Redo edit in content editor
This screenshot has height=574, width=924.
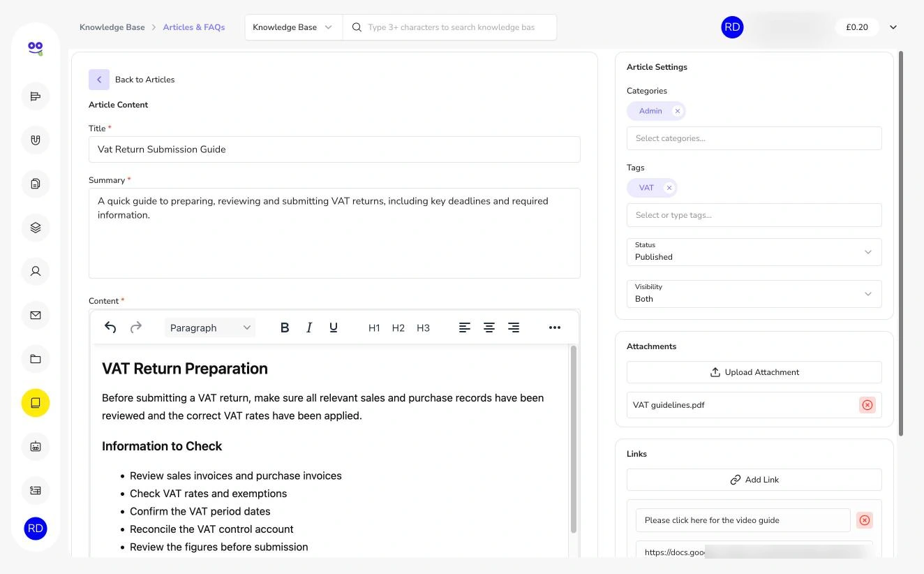(x=136, y=328)
